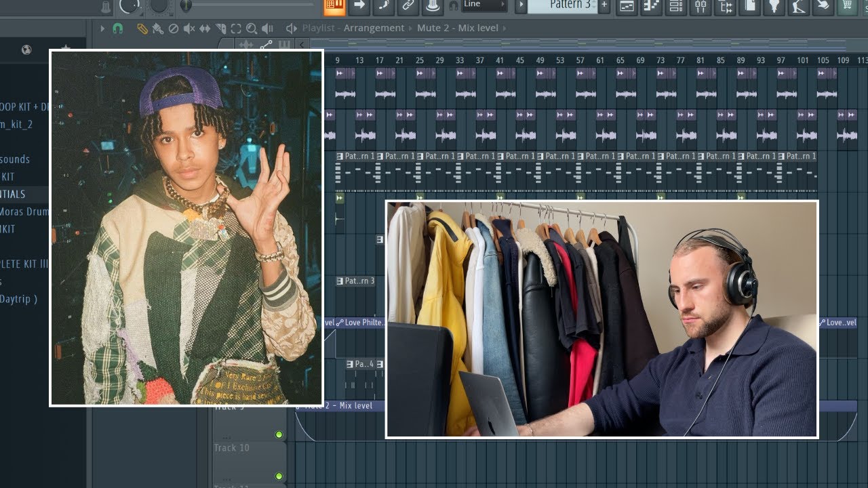
Task: Click the Mute 2 - Mix level breadcrumb
Action: coord(458,28)
